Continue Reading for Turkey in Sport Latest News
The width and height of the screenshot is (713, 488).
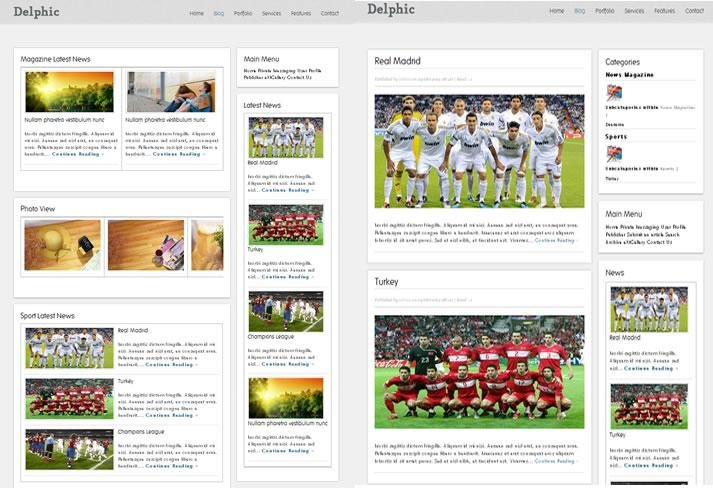coord(171,415)
